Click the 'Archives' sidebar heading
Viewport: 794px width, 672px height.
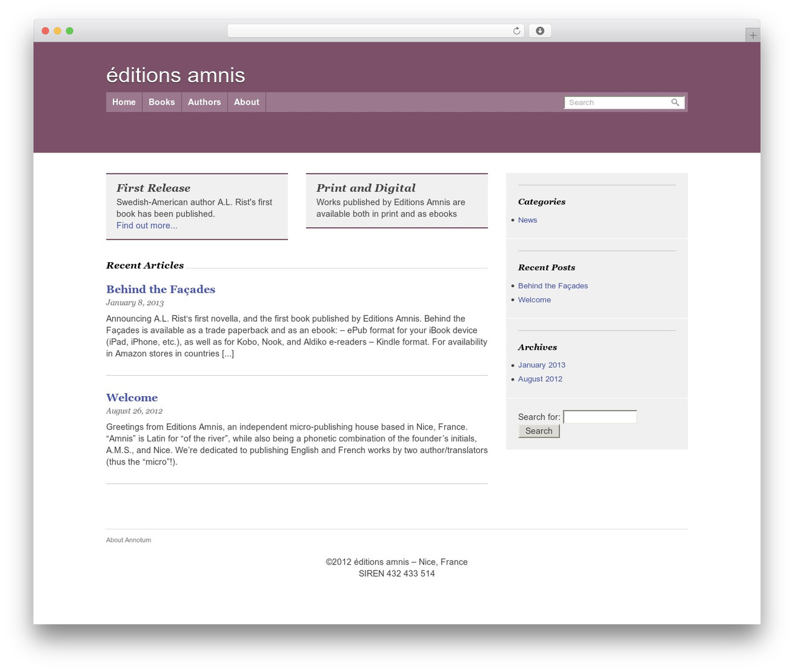pyautogui.click(x=537, y=348)
